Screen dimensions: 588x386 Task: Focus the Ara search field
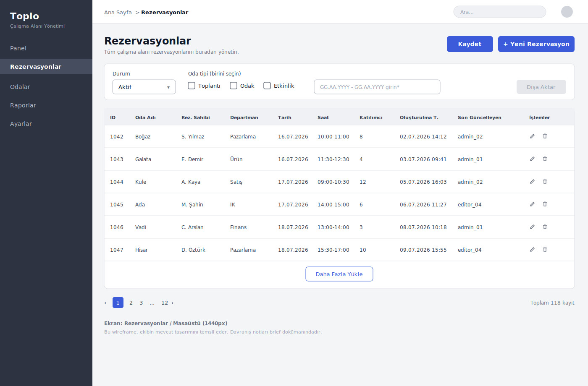(x=500, y=12)
